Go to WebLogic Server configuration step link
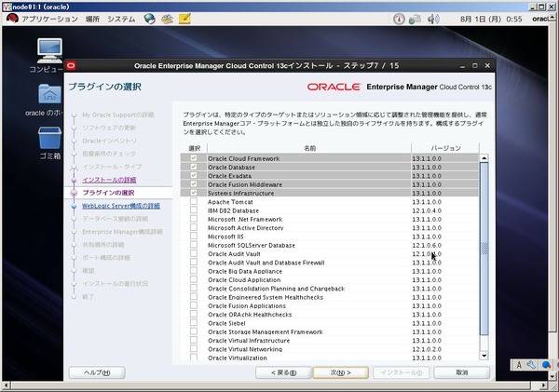Viewport: 559px width, 392px height. pos(121,206)
